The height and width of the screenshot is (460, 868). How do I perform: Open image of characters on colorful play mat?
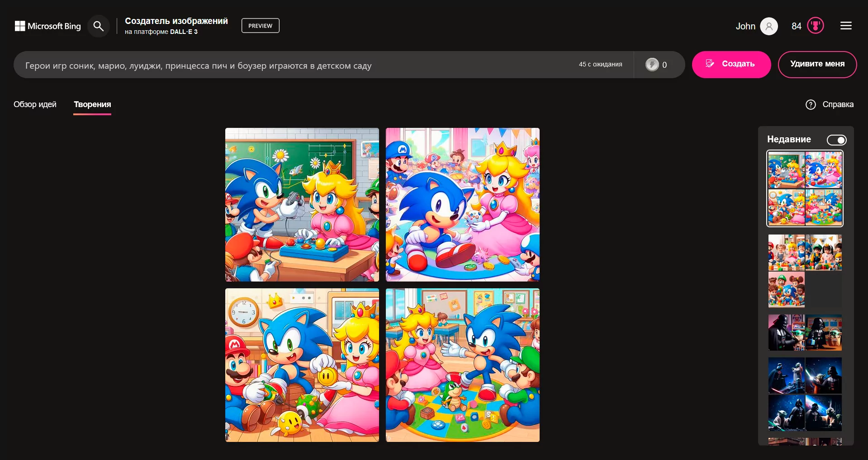coord(463,365)
